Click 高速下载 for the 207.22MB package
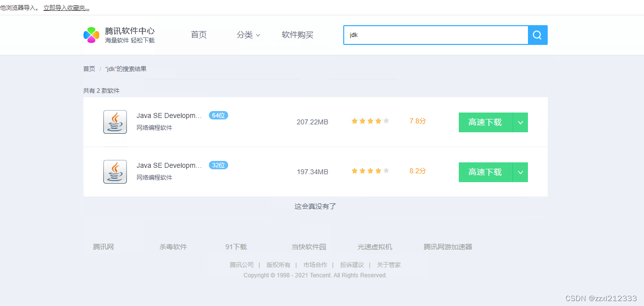 (x=485, y=122)
